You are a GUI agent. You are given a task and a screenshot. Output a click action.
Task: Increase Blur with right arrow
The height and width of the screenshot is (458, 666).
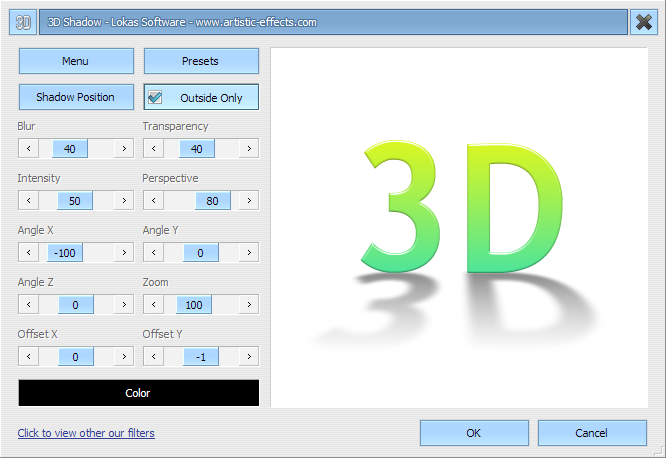[x=124, y=148]
